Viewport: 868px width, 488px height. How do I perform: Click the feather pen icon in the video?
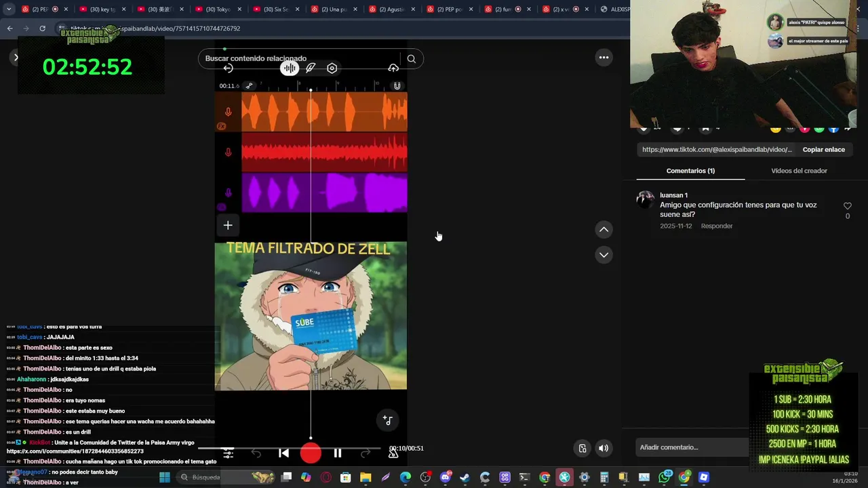[x=311, y=68]
